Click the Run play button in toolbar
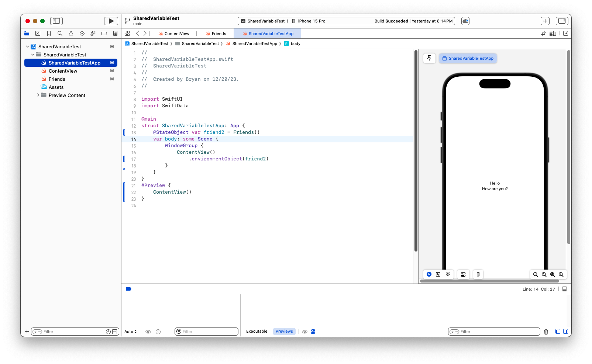Screen dimensions: 592x364 pos(111,21)
